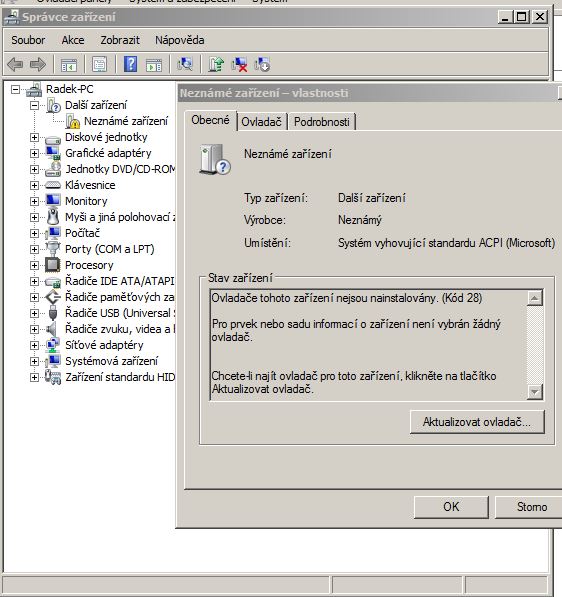The height and width of the screenshot is (597, 562).
Task: Open the Soubor menu
Action: (x=28, y=40)
